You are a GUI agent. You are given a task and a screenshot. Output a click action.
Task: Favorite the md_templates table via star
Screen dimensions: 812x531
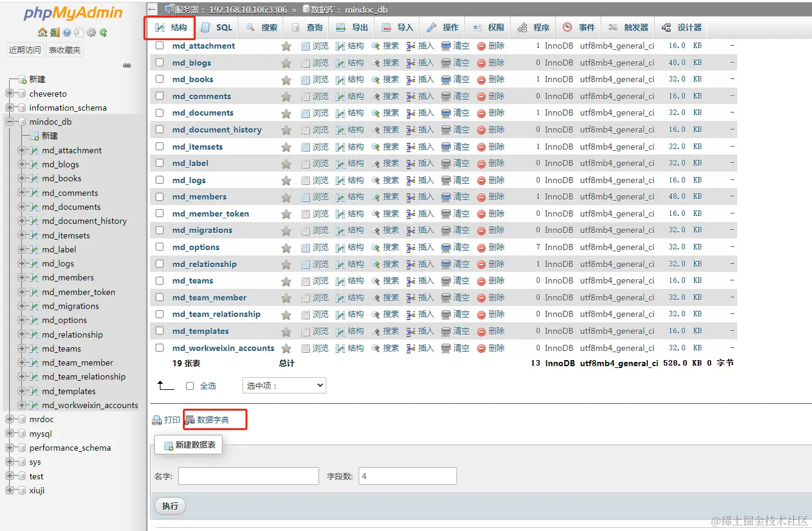point(286,331)
